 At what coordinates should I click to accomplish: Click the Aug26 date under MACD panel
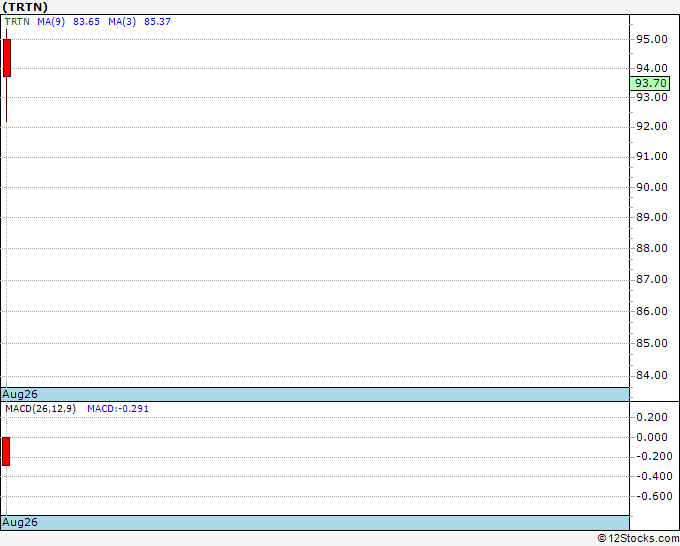[20, 522]
